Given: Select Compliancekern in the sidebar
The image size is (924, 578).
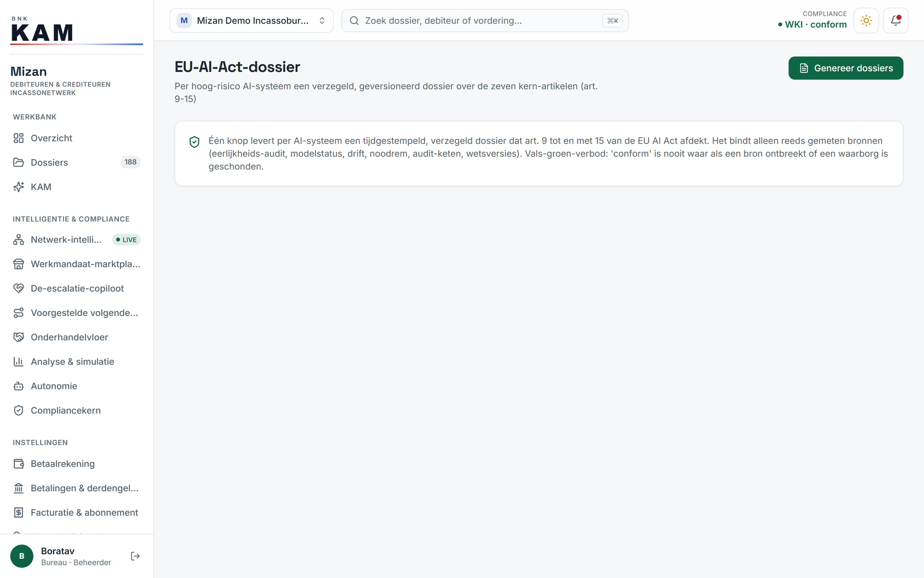Looking at the screenshot, I should [x=77, y=410].
